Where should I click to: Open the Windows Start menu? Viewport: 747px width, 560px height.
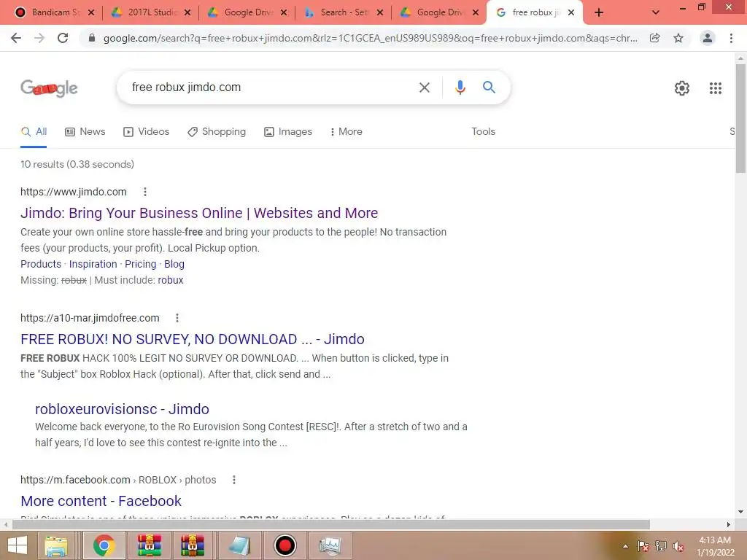tap(18, 545)
